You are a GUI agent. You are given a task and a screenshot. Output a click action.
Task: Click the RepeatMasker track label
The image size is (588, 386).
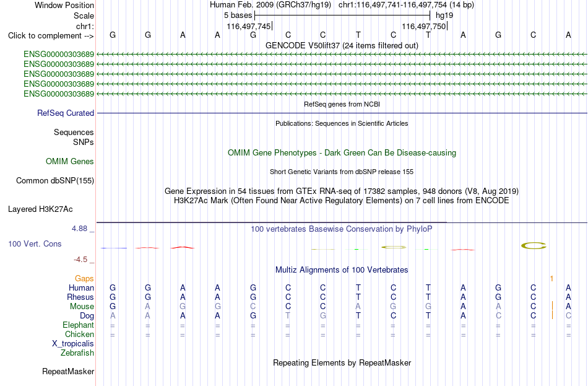pos(68,371)
